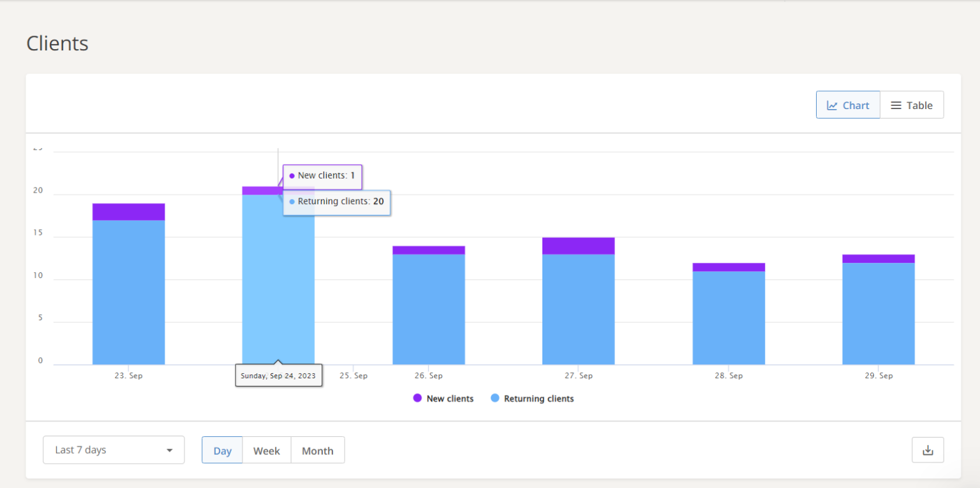The height and width of the screenshot is (488, 980).
Task: Click the 28. Sep blue bar
Action: pyautogui.click(x=729, y=318)
